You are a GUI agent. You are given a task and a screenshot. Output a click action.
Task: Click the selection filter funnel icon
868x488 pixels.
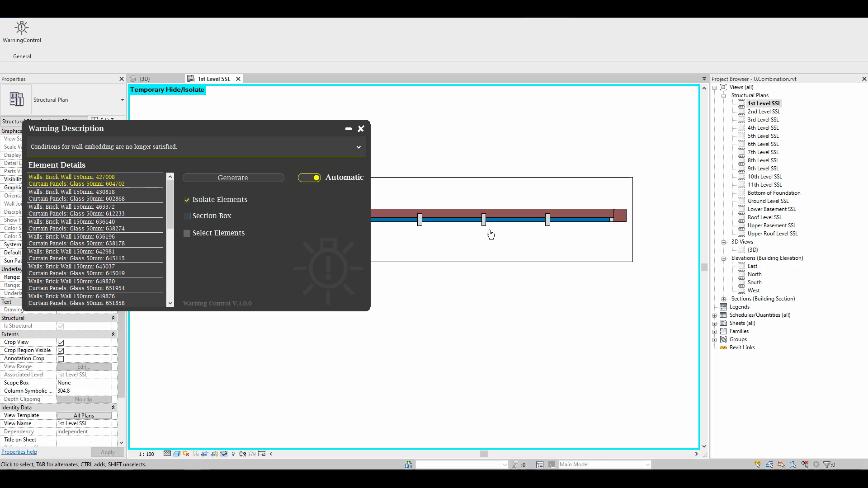(827, 465)
